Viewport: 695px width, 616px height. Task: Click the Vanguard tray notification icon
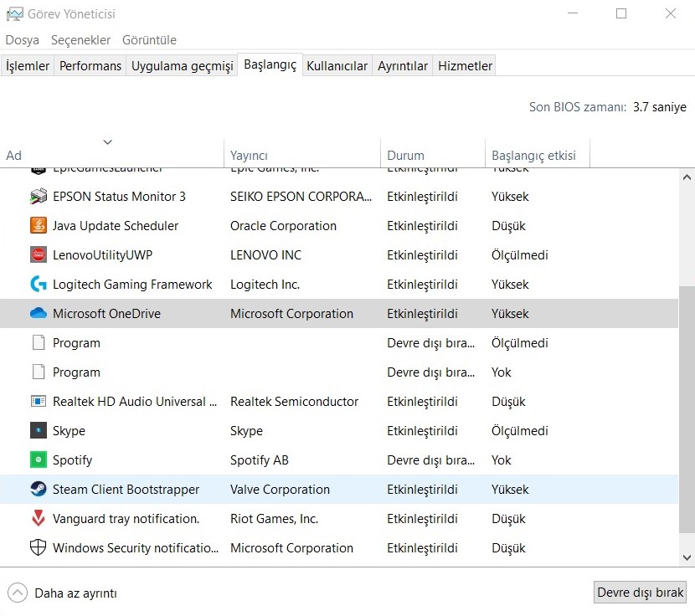coord(39,518)
